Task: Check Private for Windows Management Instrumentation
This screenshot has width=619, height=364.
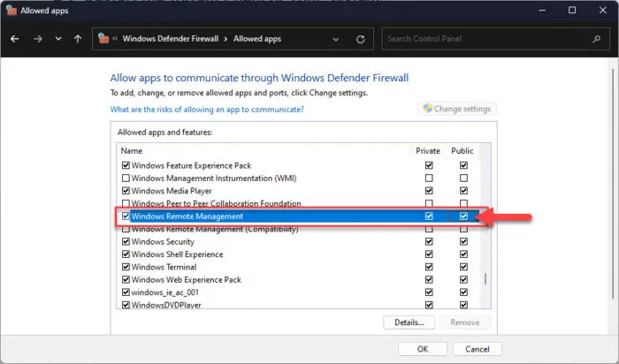Action: point(429,178)
